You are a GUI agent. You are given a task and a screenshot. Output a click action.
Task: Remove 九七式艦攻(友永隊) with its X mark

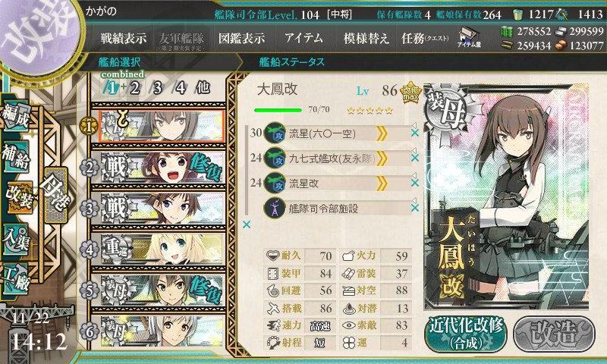click(414, 158)
